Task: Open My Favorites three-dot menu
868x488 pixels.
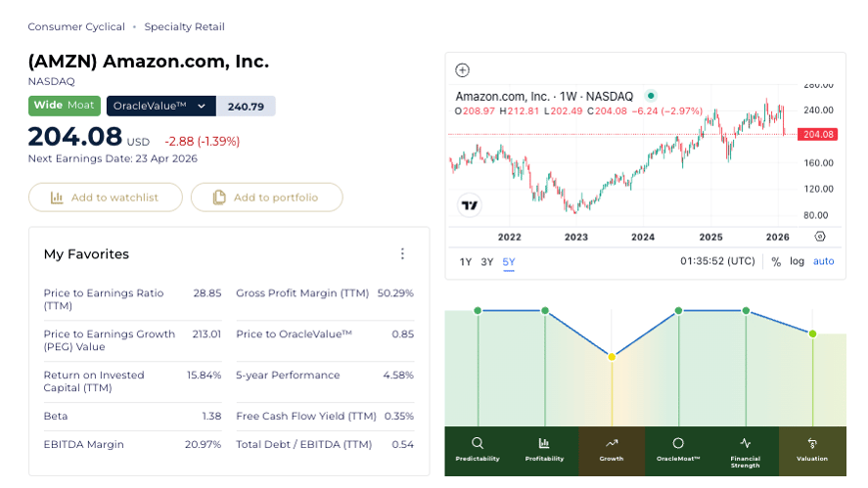Action: click(402, 254)
